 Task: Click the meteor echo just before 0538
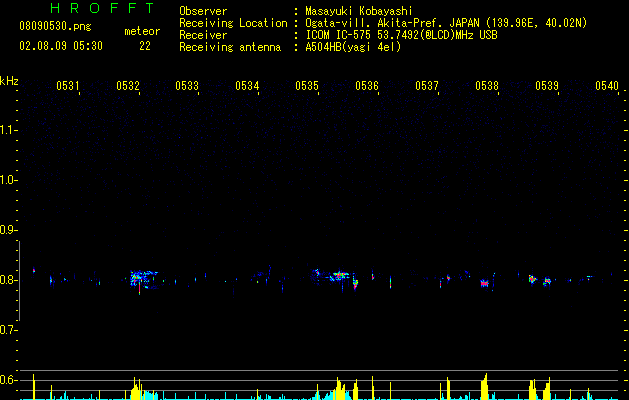point(485,283)
